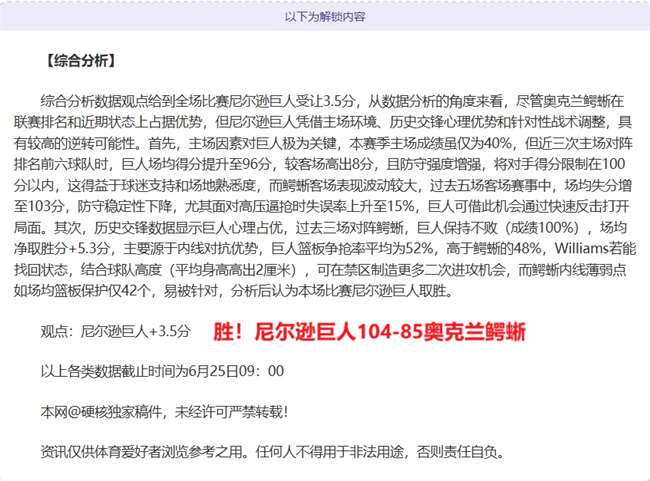The image size is (650, 481).
Task: Click the paragraph line starting '局面。其次，历史交锋'
Action: [x=320, y=227]
